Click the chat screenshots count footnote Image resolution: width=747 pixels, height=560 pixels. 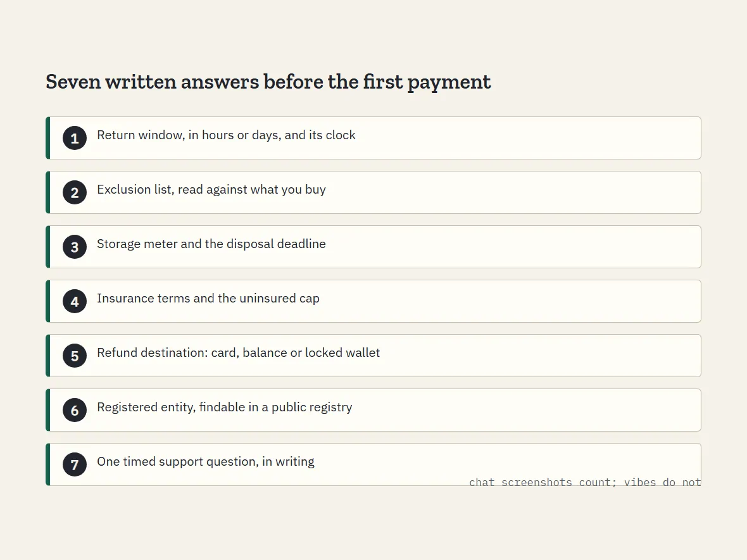(x=585, y=482)
